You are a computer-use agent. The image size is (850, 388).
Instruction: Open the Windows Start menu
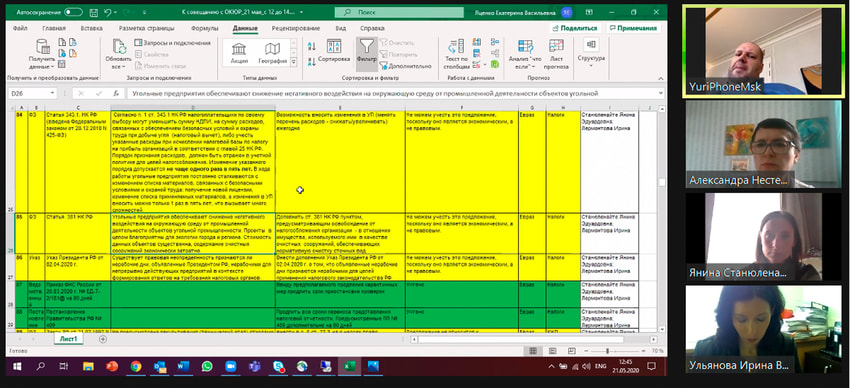(x=16, y=367)
